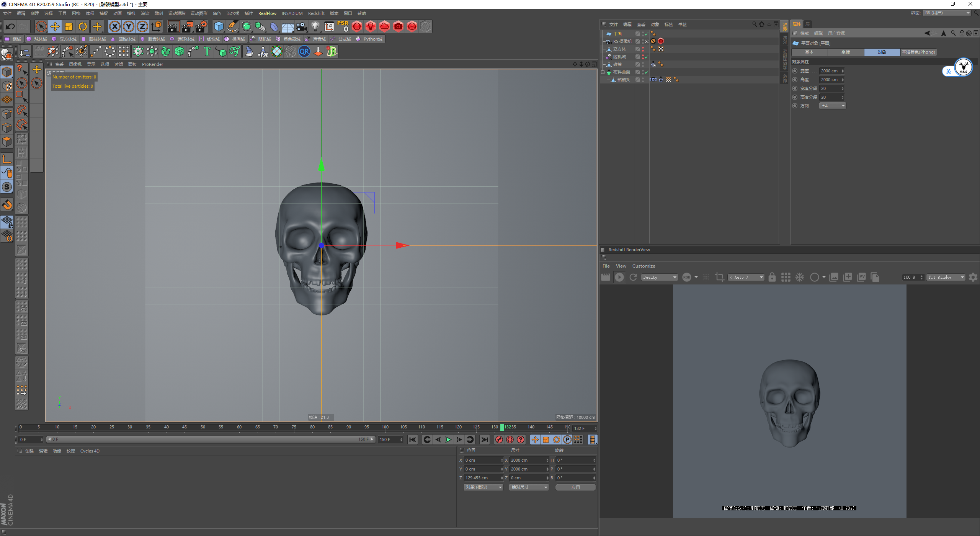Screen dimensions: 980x536
Task: Add a Cube primitive object
Action: pos(219,26)
